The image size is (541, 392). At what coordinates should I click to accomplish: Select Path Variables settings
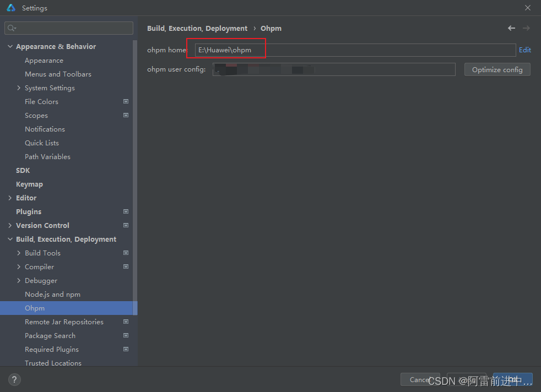pyautogui.click(x=47, y=156)
